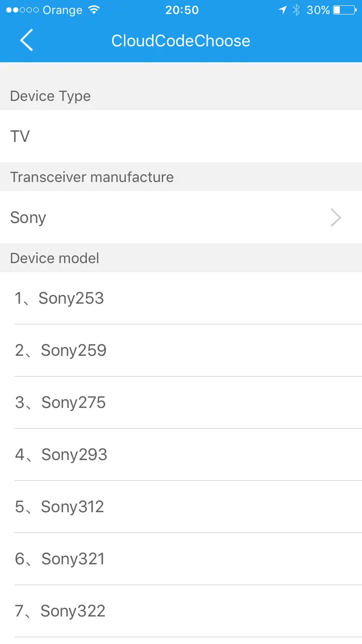Tap the Orange carrier label
The image size is (362, 644).
pyautogui.click(x=62, y=10)
